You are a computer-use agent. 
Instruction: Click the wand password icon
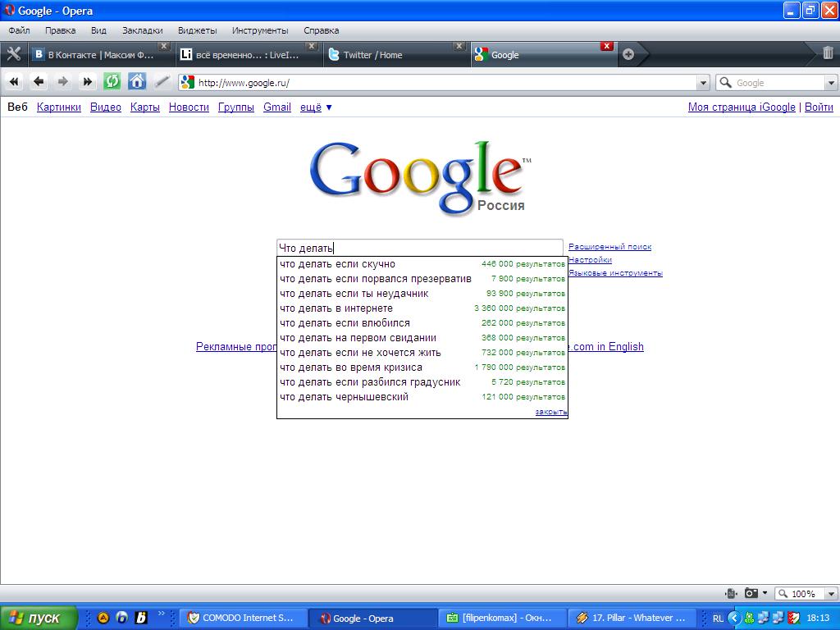pos(162,82)
